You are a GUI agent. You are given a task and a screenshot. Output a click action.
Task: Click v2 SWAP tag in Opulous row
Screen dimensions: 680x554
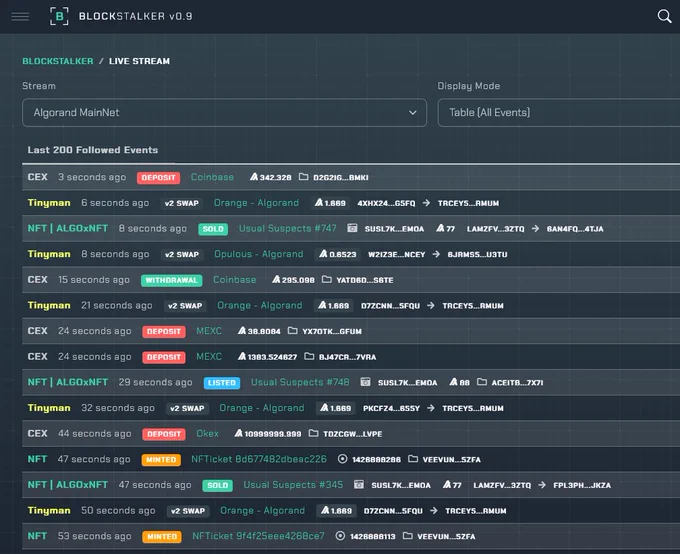(182, 255)
